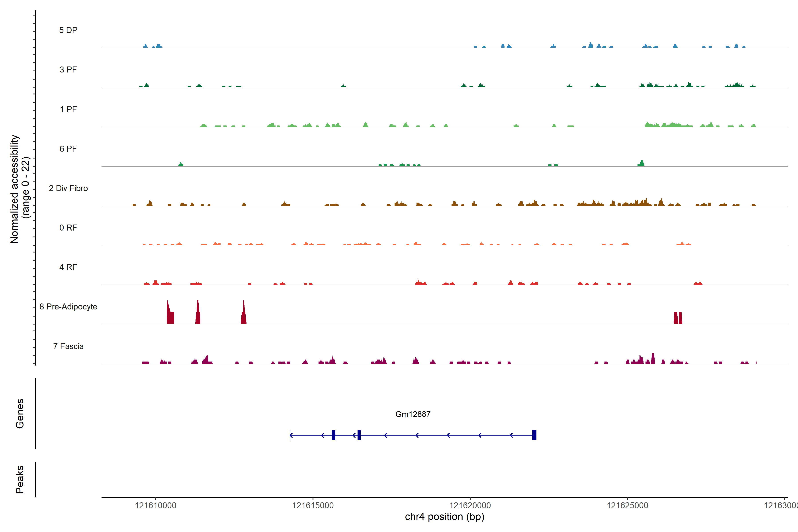Click the 0 RF track label
The width and height of the screenshot is (798, 532).
click(x=68, y=228)
